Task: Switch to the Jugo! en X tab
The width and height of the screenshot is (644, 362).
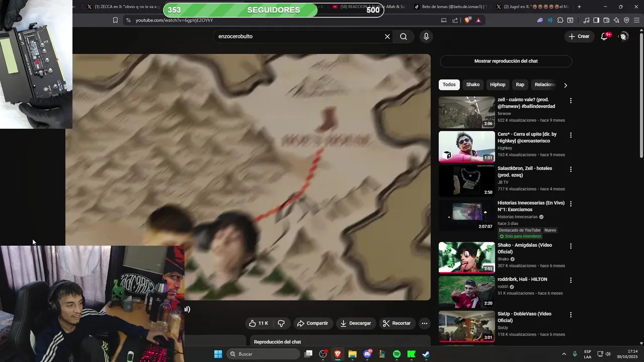Action: pyautogui.click(x=532, y=7)
